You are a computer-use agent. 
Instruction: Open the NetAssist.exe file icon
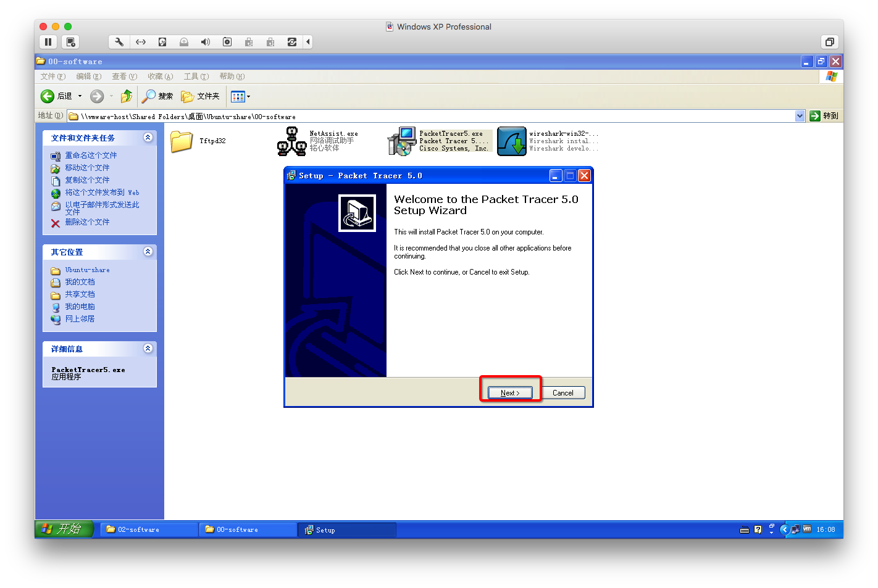click(291, 141)
